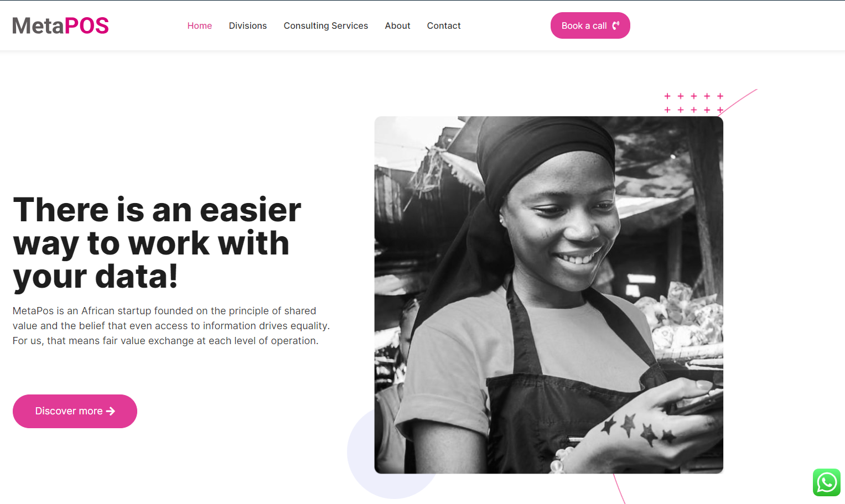
Task: Click the phone icon inside Book a call
Action: coord(615,25)
